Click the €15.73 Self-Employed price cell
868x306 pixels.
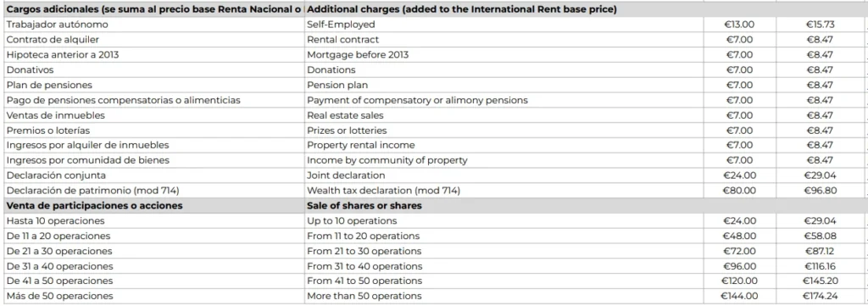821,25
